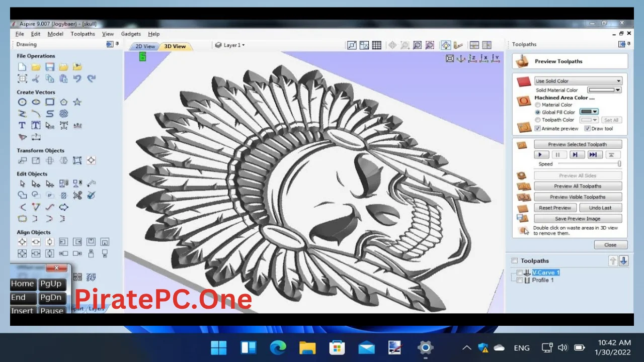
Task: Open the Gadgets menu
Action: click(131, 34)
